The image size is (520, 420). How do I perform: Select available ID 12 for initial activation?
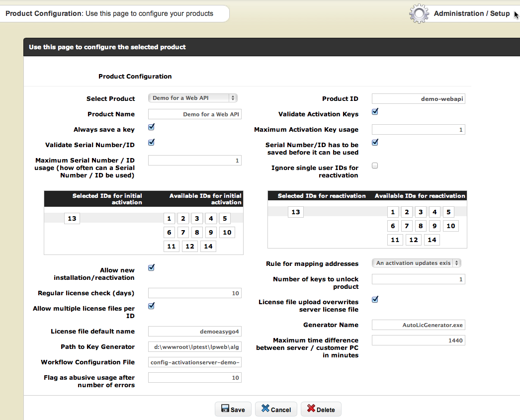(x=190, y=247)
